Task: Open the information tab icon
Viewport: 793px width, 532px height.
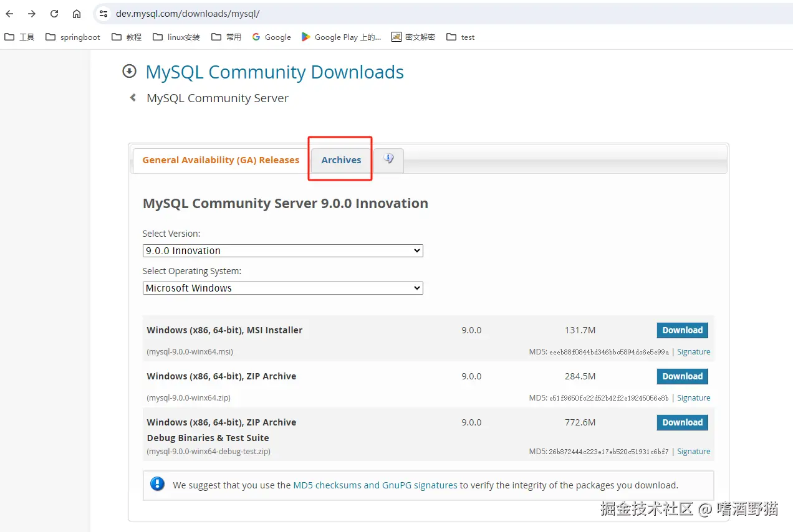Action: click(x=388, y=160)
